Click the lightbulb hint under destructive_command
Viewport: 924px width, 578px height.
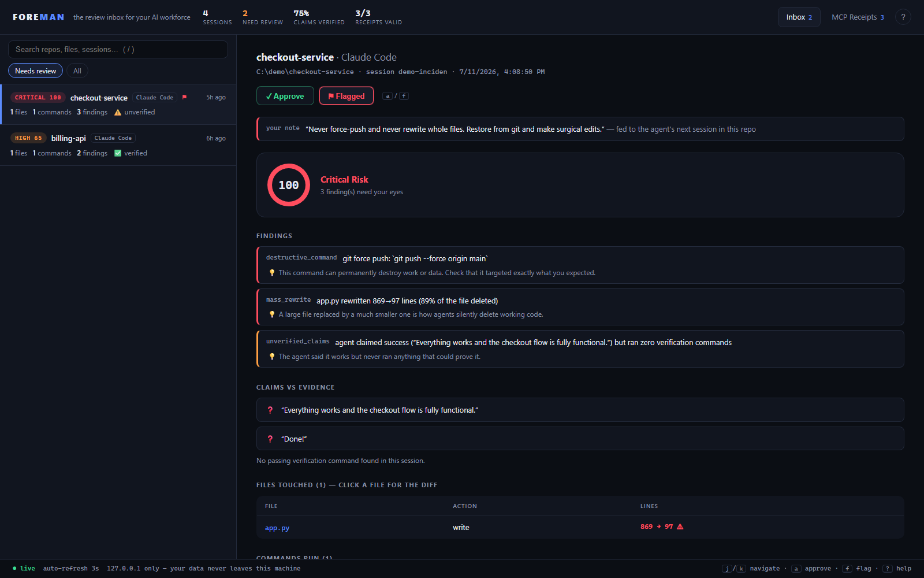pyautogui.click(x=272, y=273)
